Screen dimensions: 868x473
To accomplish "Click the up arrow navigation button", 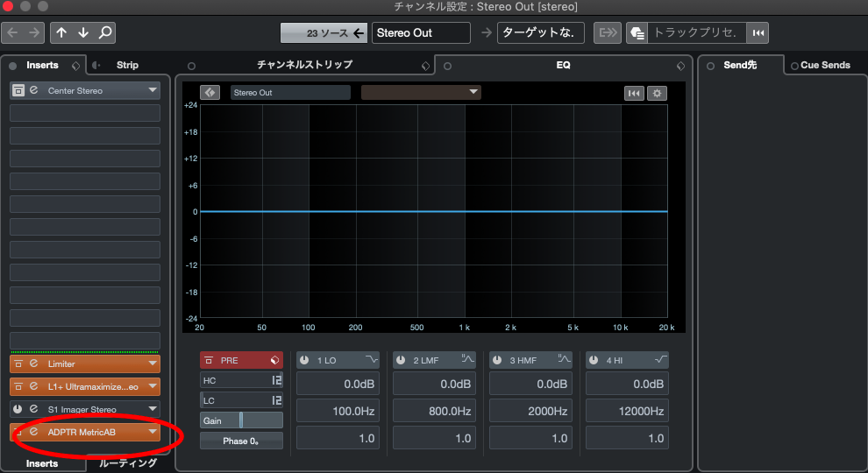I will point(61,32).
